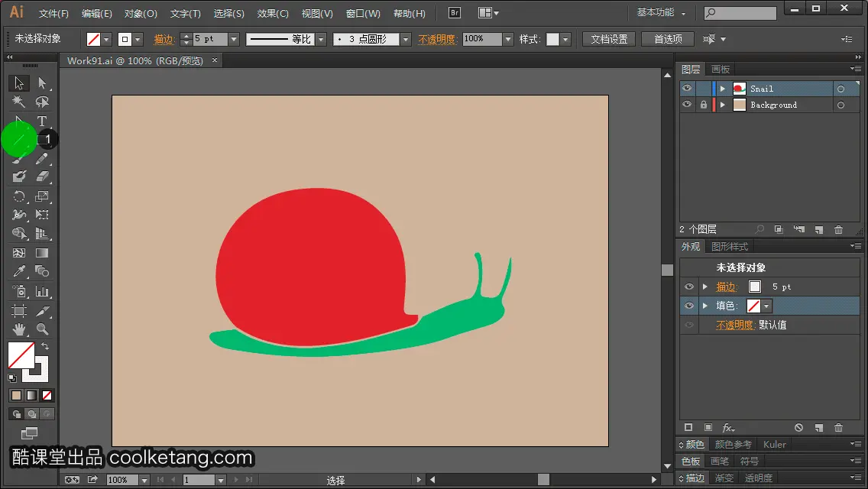Hide the Background layer

(x=687, y=105)
